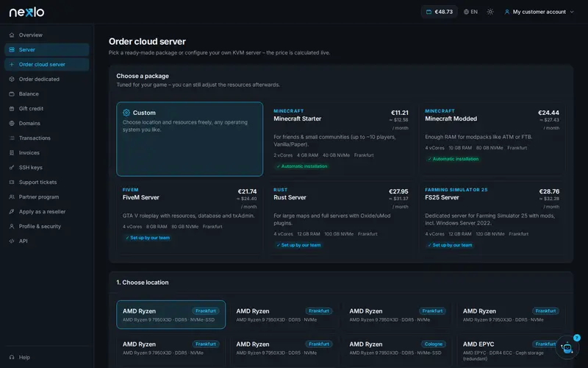This screenshot has width=588, height=368.
Task: Click the Order cloud server page title
Action: tap(147, 42)
